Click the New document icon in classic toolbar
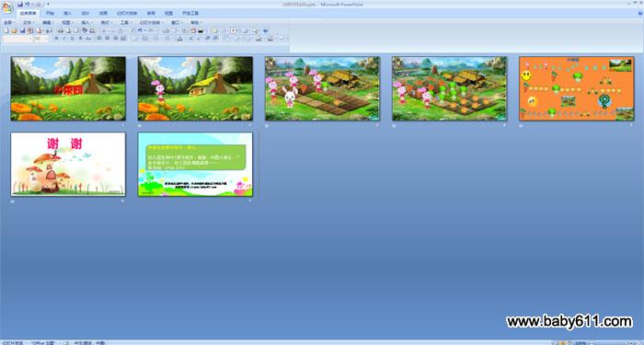This screenshot has width=644, height=345. click(x=6, y=30)
